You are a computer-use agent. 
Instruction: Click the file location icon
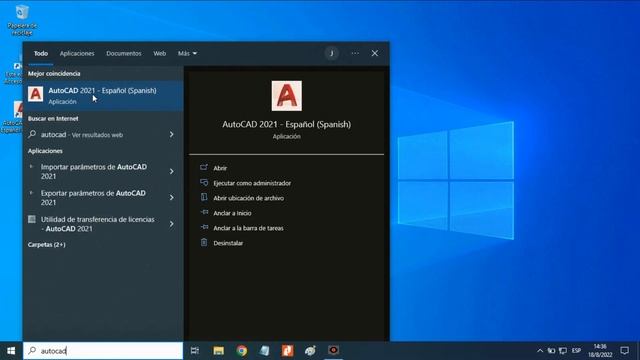click(204, 198)
